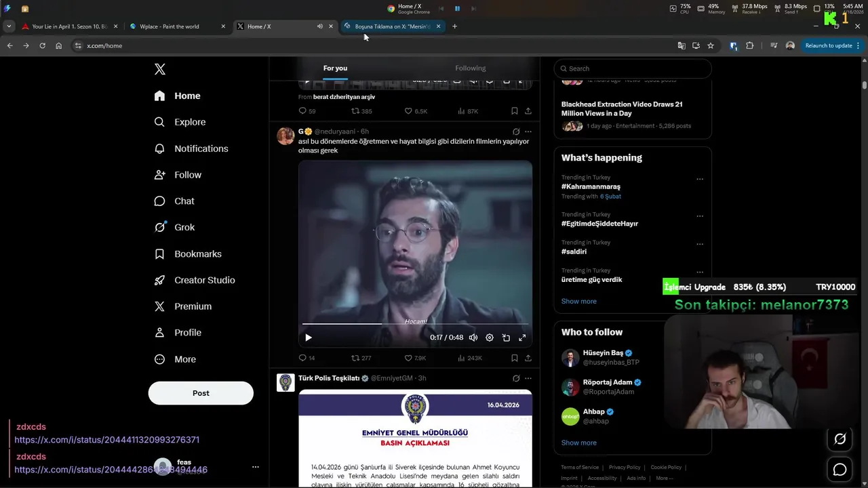The width and height of the screenshot is (868, 488).
Task: Open more options on Türk Polis Teşkilatı post
Action: tap(528, 378)
